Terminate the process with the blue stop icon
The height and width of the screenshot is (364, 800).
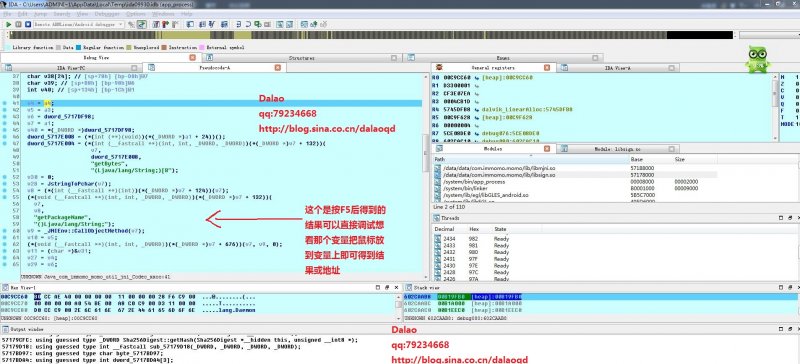point(27,24)
